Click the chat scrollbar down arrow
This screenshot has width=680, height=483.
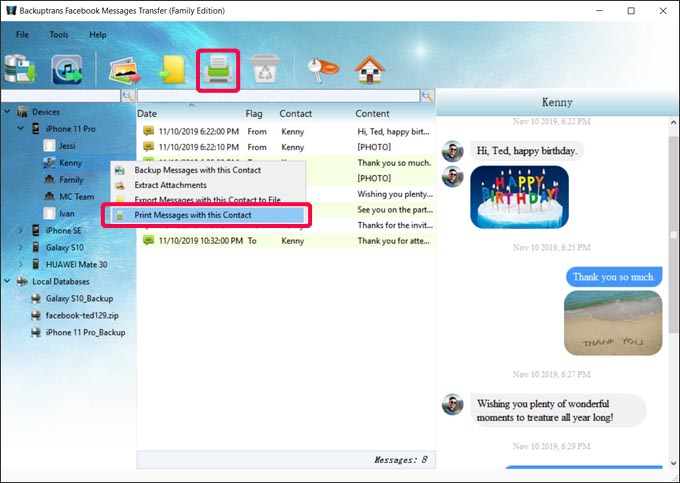[x=673, y=463]
